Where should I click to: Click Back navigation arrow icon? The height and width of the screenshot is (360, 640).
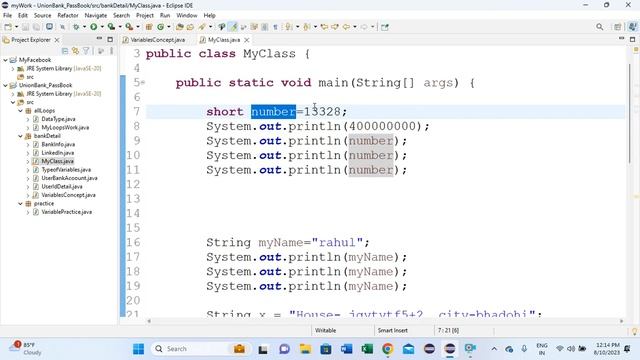click(346, 27)
